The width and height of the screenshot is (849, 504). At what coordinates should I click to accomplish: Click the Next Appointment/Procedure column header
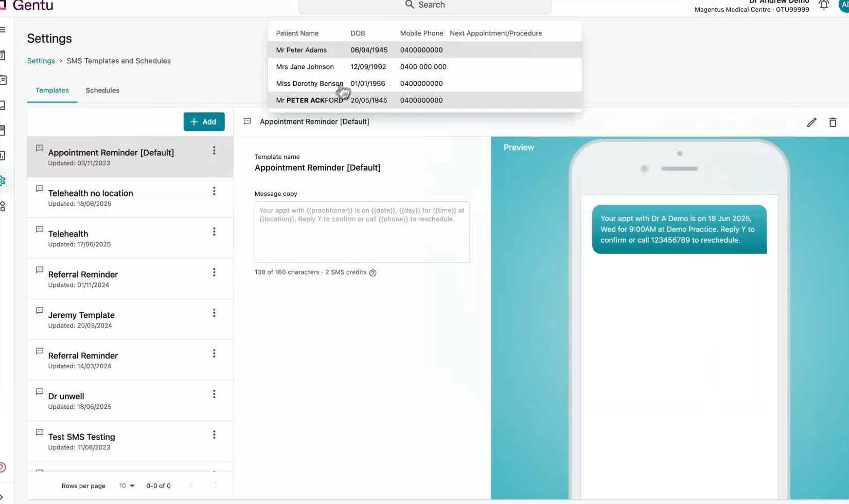(496, 33)
